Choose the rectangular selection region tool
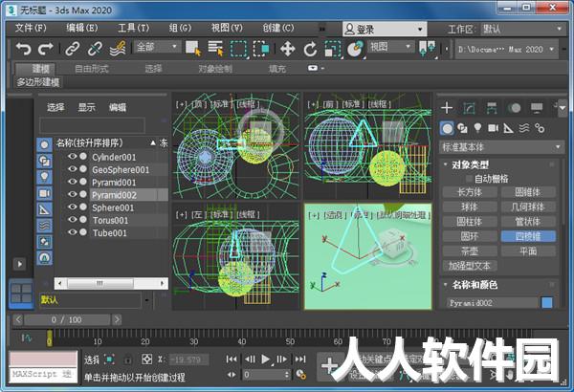The image size is (574, 392). coord(238,49)
